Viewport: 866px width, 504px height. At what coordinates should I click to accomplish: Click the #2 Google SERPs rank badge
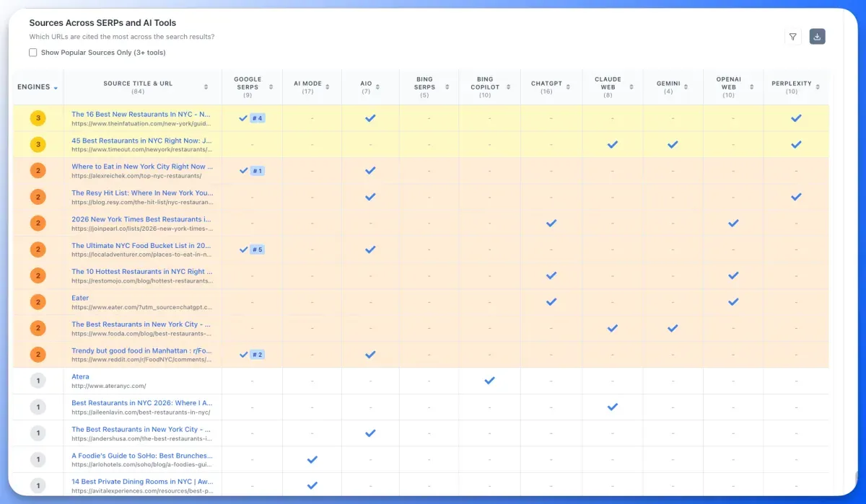(258, 355)
